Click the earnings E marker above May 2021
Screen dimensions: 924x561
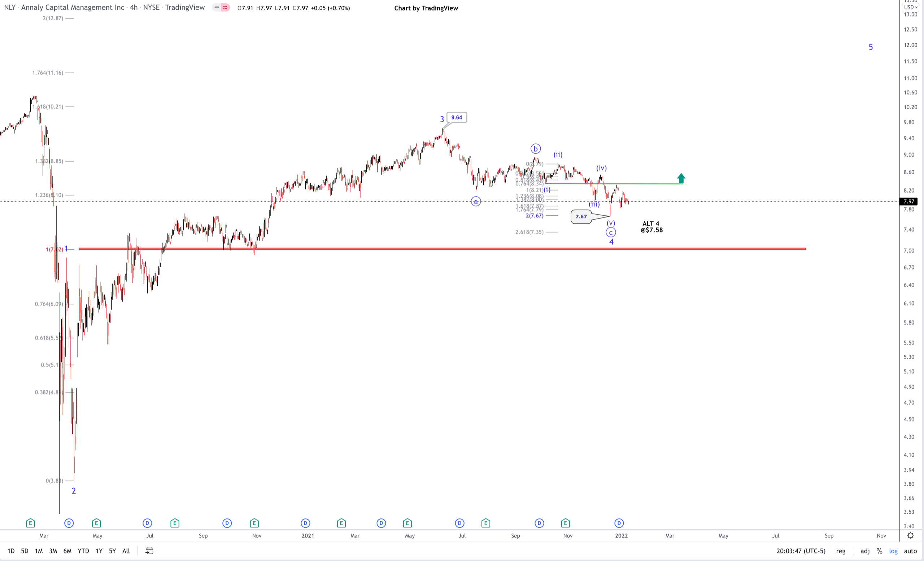click(407, 523)
